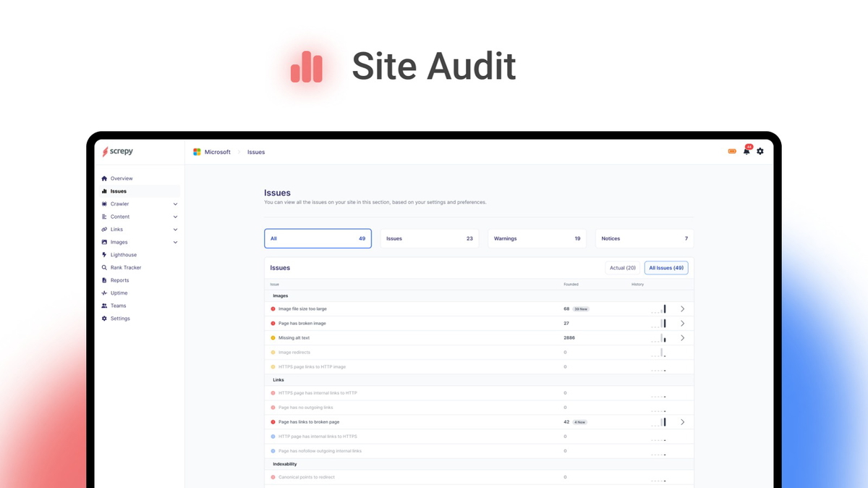Click the orange credits indicator in header
Viewport: 868px width, 488px height.
[x=732, y=151]
